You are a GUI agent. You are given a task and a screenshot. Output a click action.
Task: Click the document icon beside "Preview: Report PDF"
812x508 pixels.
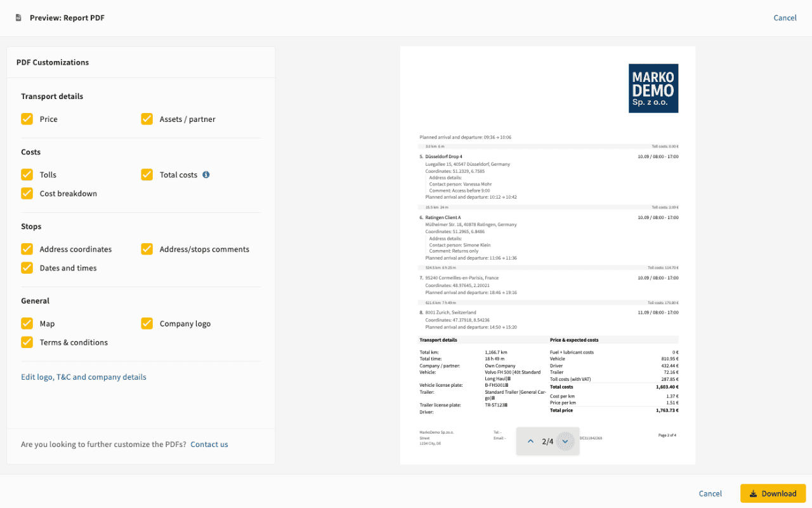pos(18,18)
